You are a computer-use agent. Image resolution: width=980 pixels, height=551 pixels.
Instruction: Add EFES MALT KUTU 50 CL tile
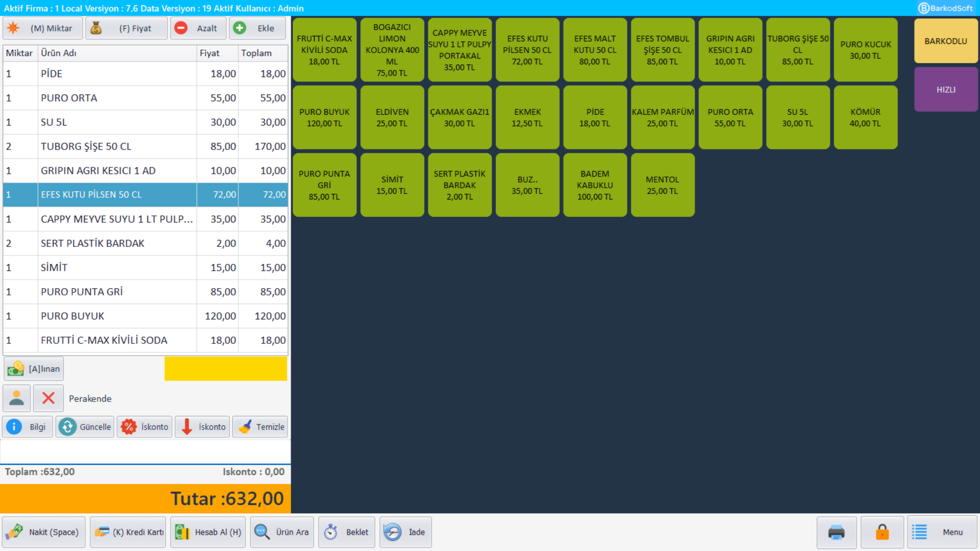[595, 50]
